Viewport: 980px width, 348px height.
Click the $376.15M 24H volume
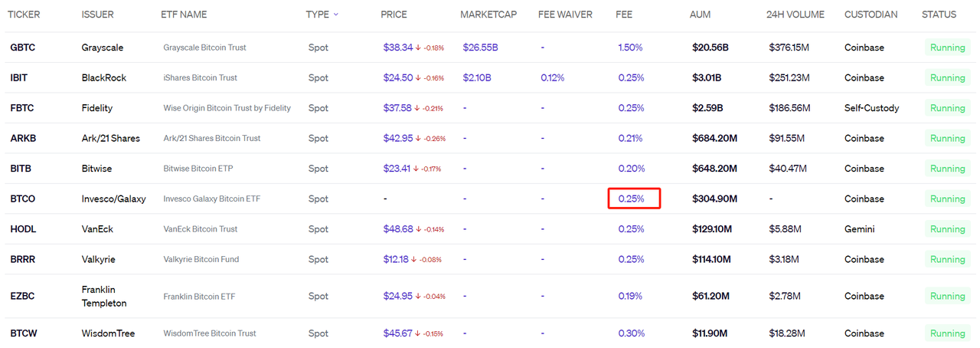[x=789, y=48]
